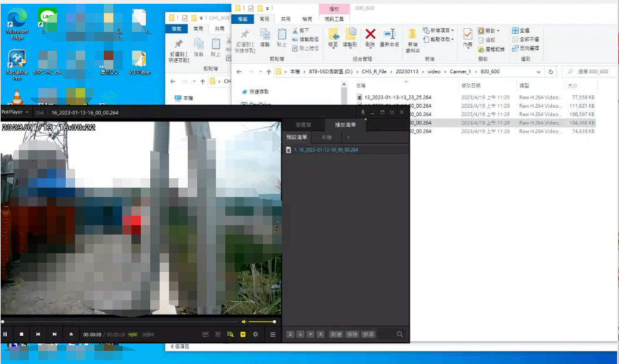This screenshot has width=619, height=364.
Task: Move playlist item to bottom
Action: [320, 335]
